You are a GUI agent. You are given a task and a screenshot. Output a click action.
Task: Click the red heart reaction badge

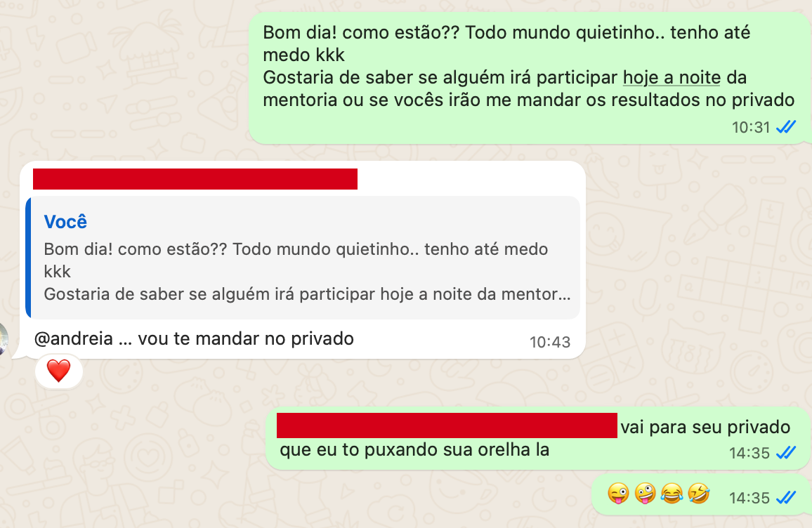coord(58,371)
